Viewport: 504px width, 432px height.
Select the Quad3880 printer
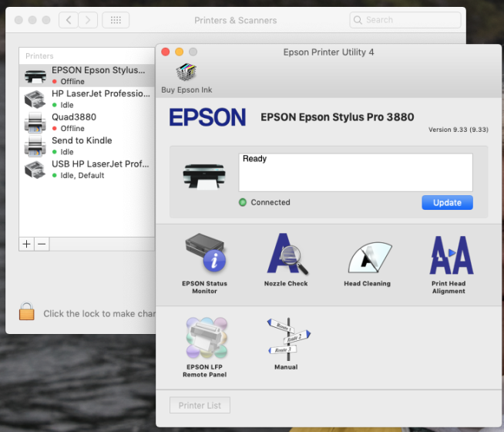pyautogui.click(x=85, y=122)
